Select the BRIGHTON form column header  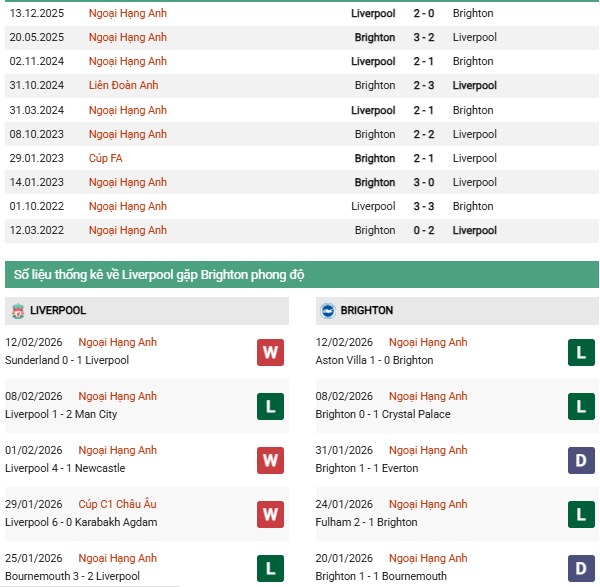(x=365, y=311)
